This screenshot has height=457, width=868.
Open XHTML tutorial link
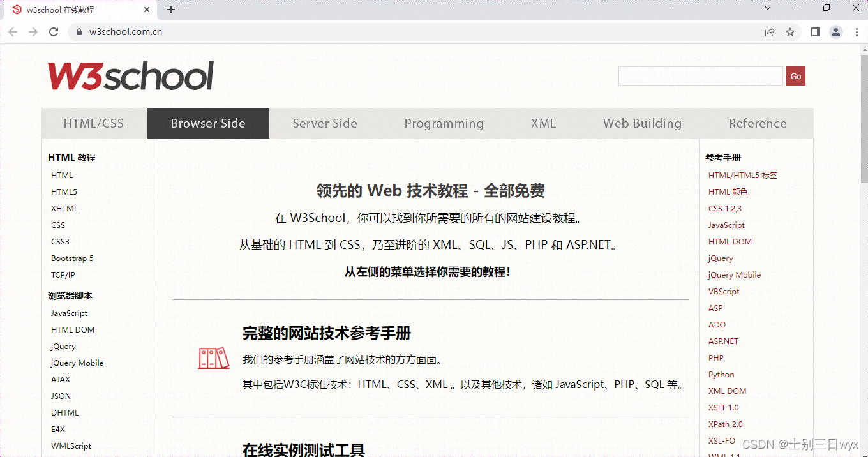coord(64,209)
